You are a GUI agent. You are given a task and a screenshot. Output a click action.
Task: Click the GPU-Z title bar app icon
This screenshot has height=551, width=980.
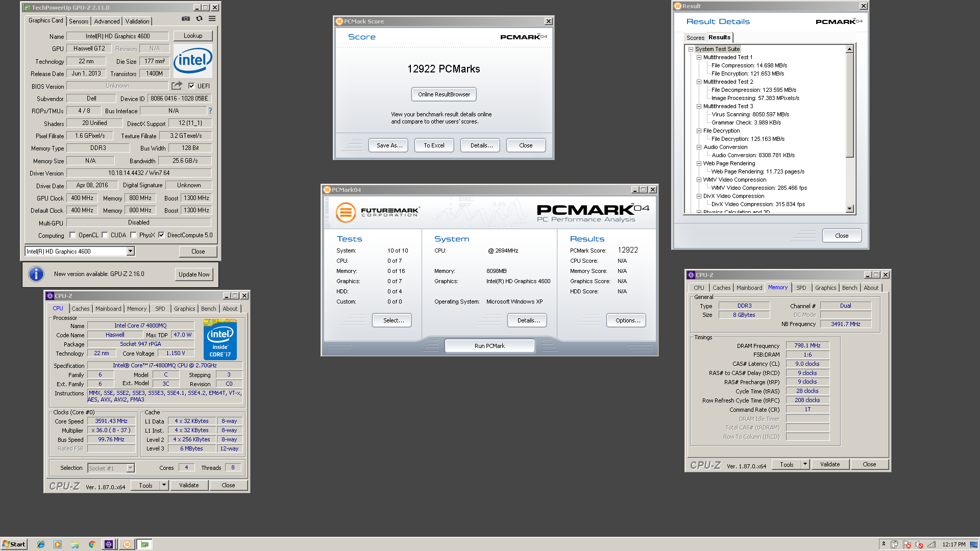27,8
